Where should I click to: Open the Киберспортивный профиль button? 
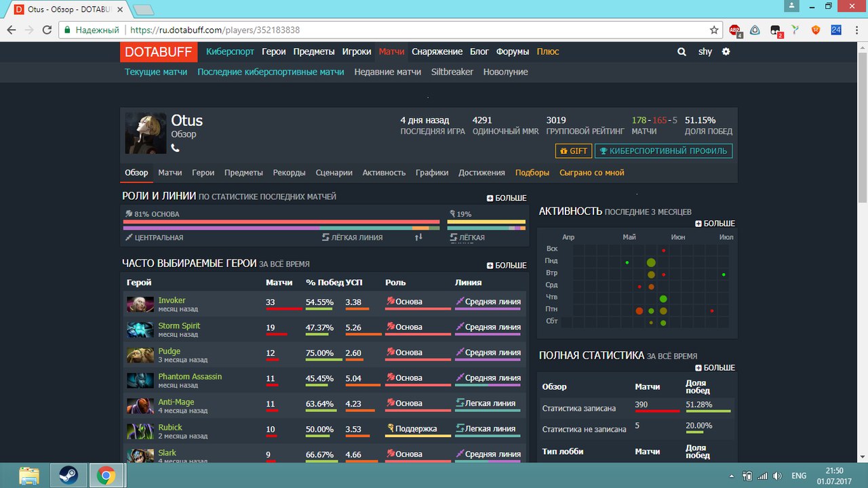point(664,151)
